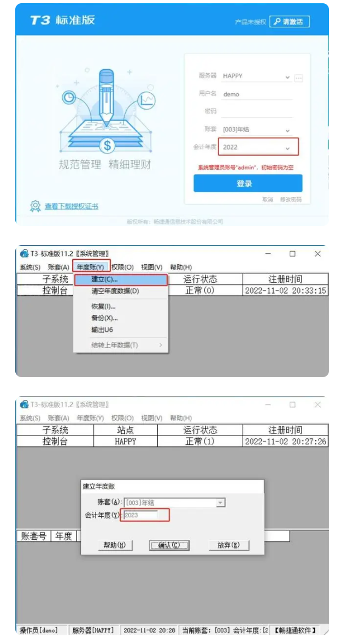Click 服务器[HAPPY] status bar entry

pyautogui.click(x=93, y=630)
